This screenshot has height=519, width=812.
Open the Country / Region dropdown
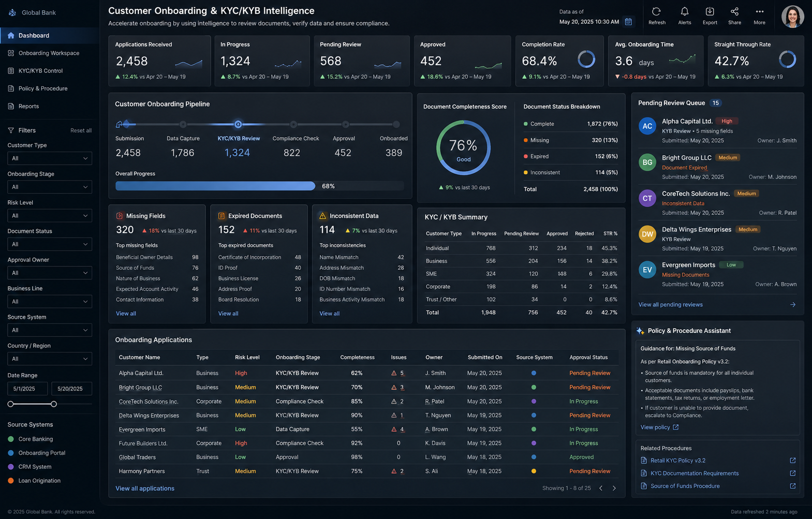point(50,359)
